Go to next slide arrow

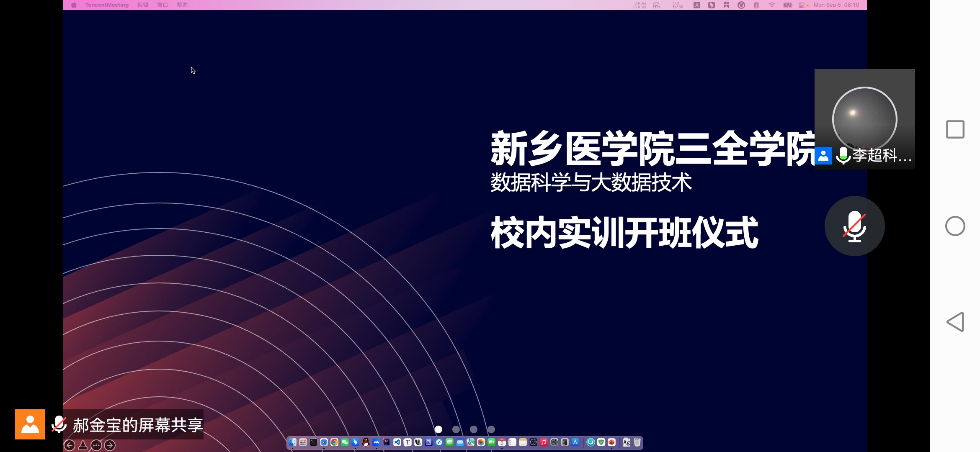tap(110, 445)
